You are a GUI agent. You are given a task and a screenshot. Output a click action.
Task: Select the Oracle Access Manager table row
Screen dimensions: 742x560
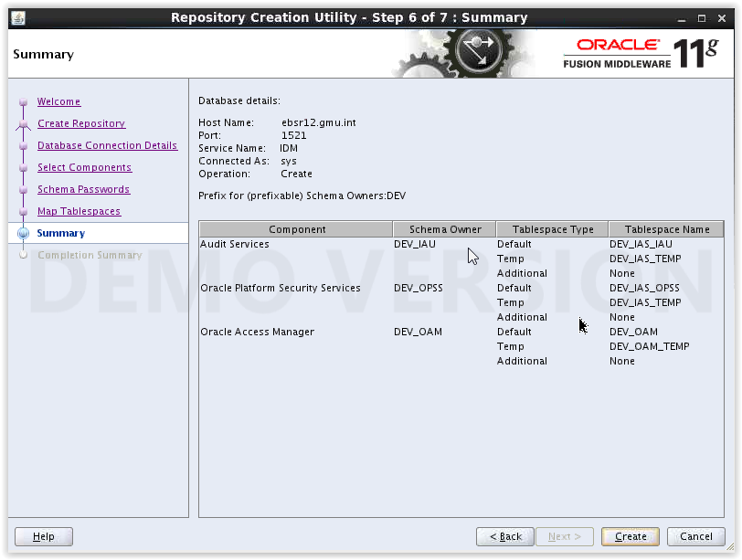click(461, 332)
